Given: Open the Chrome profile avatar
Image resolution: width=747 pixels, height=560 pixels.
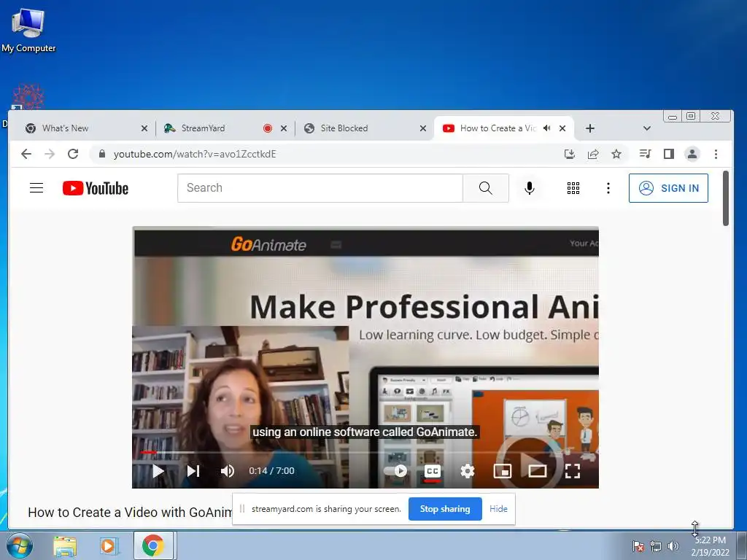Looking at the screenshot, I should [692, 154].
